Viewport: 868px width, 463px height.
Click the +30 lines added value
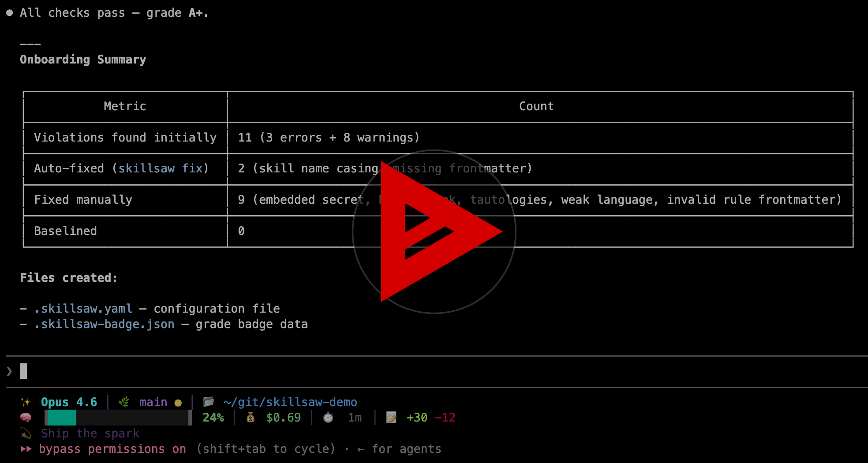[x=417, y=418]
